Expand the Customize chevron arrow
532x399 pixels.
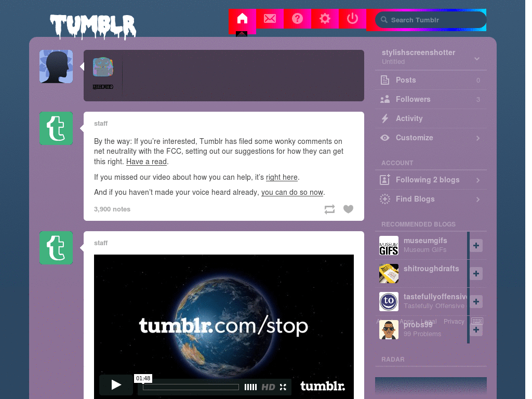pos(478,138)
